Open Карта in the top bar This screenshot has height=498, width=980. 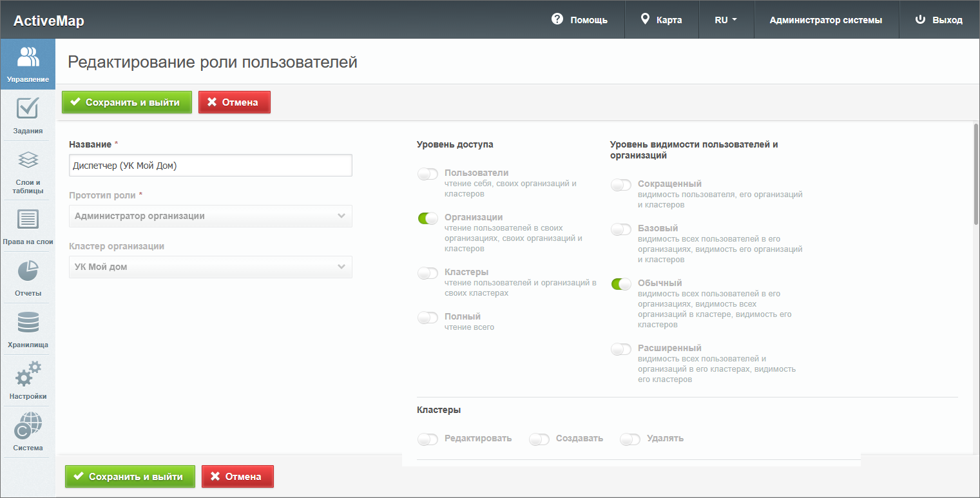pyautogui.click(x=661, y=20)
